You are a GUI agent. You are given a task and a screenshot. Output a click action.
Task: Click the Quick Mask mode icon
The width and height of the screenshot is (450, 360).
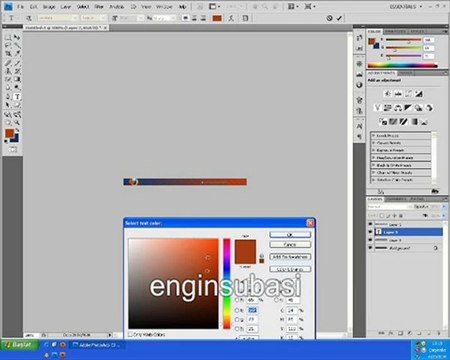pyautogui.click(x=13, y=150)
